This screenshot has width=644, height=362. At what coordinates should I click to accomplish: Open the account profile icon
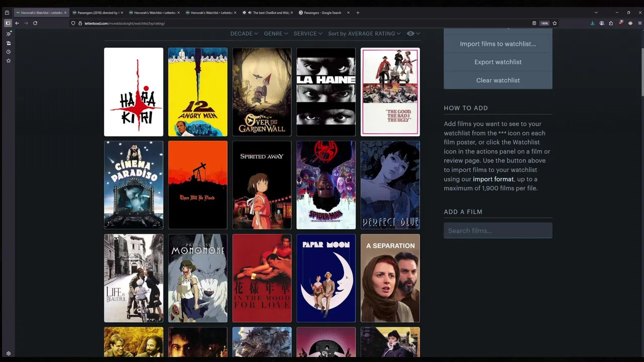click(602, 23)
